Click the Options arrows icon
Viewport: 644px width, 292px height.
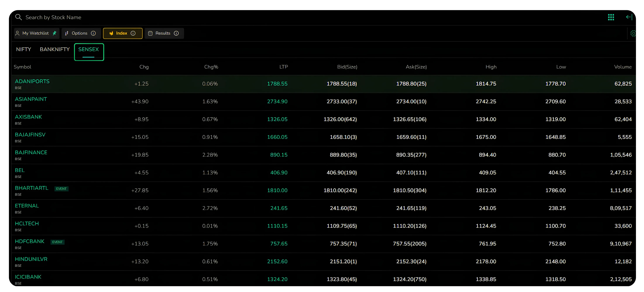click(x=67, y=33)
